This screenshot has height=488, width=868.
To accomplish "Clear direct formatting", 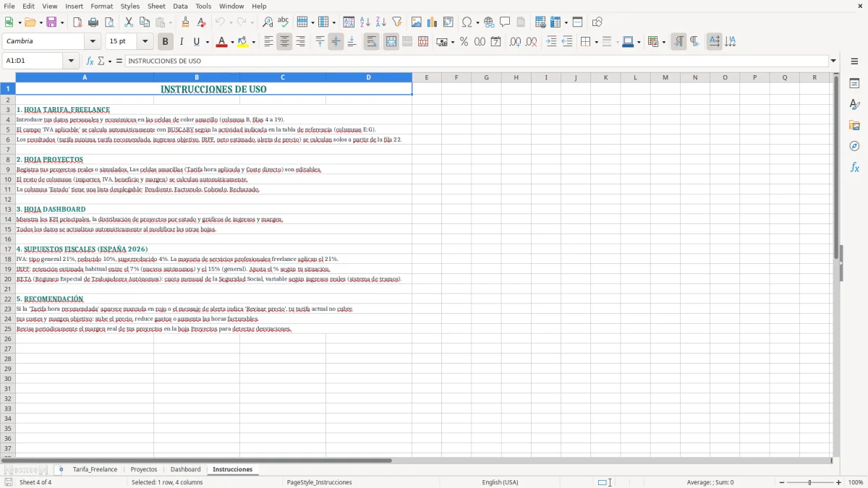I will (x=201, y=22).
